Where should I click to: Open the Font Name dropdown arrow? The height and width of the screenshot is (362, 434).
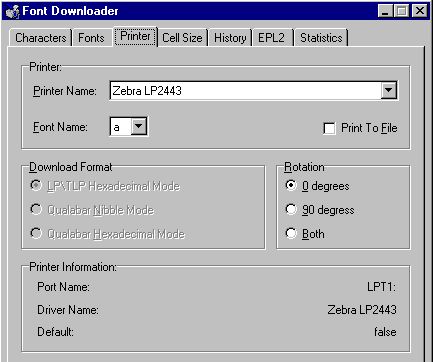point(139,126)
